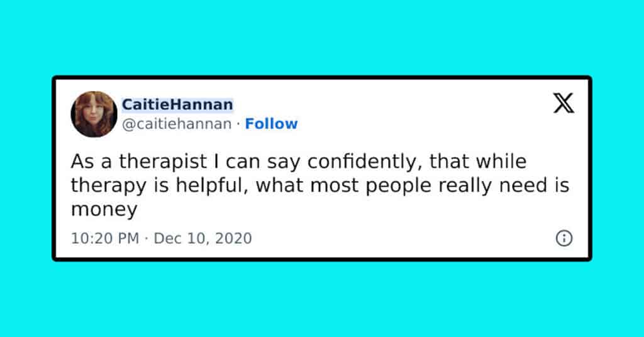
Task: Click the opening word "As" of the tweet
Action: [x=82, y=162]
